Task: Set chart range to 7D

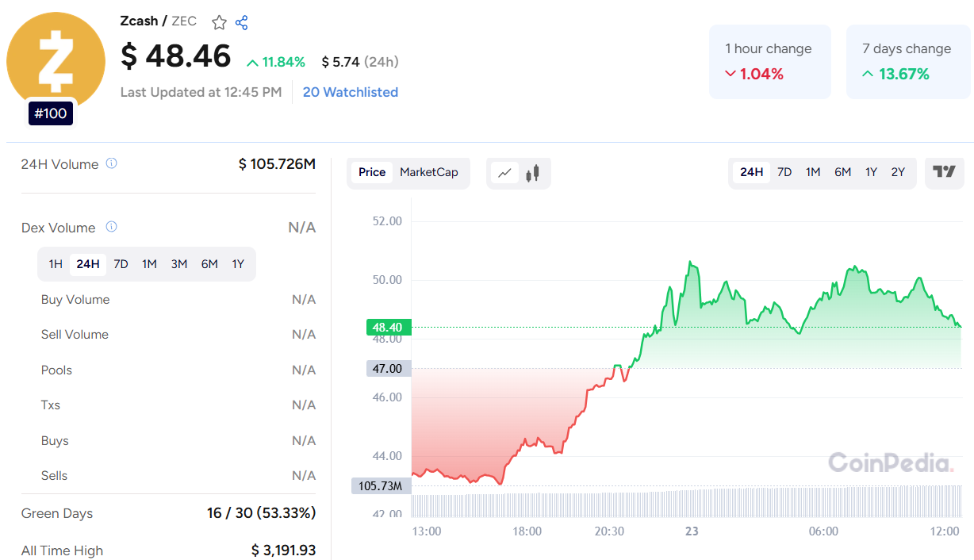Action: (x=784, y=172)
